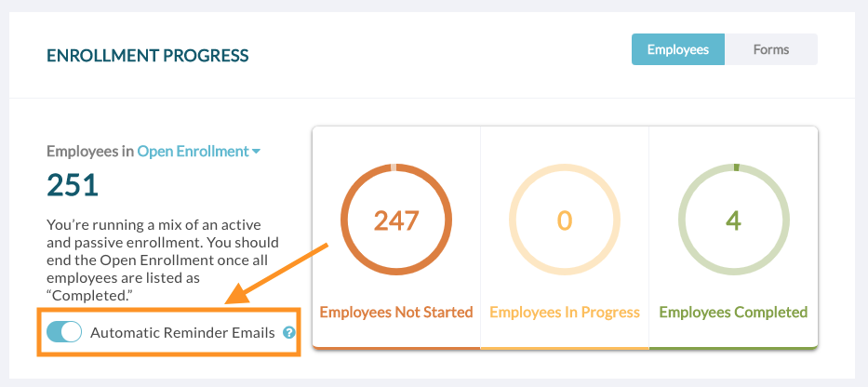The width and height of the screenshot is (868, 387).
Task: Click the yellow 0 progress ring
Action: (565, 220)
